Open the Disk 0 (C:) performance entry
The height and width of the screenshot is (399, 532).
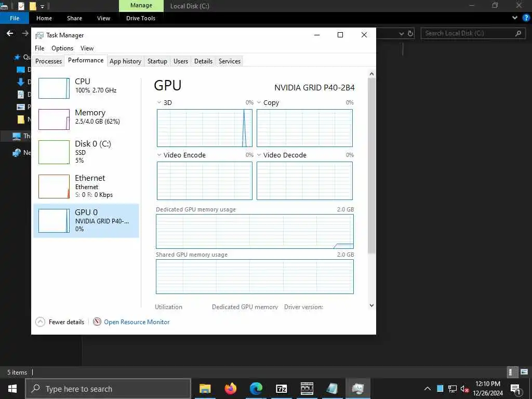coord(86,152)
